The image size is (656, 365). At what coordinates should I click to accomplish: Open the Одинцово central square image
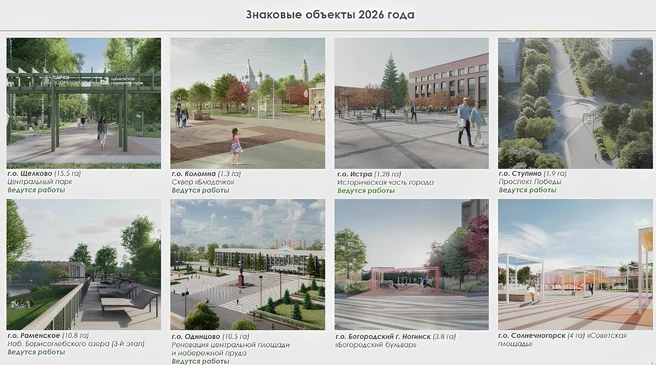(x=248, y=265)
